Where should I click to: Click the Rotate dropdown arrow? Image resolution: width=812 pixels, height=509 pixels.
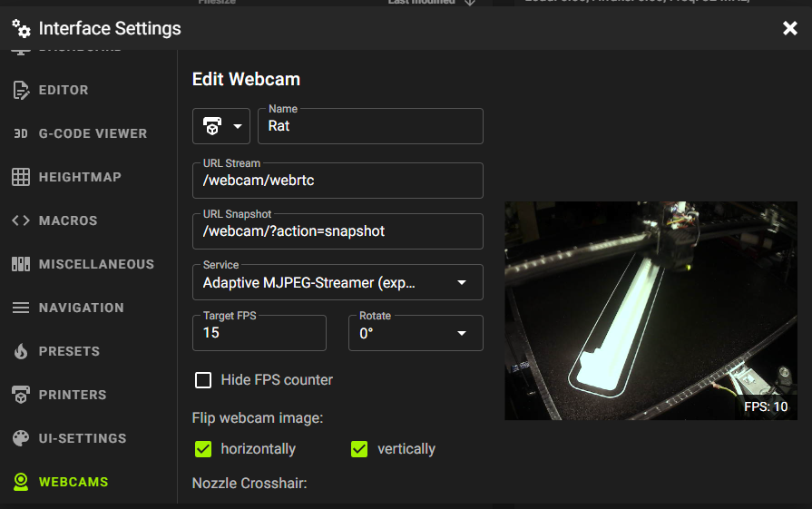pyautogui.click(x=462, y=334)
